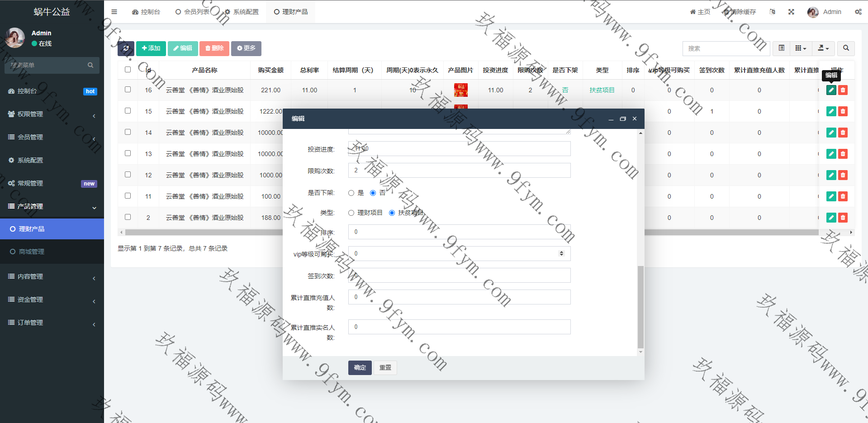Click the search magnifier button top right
This screenshot has height=423, width=868.
(x=845, y=48)
